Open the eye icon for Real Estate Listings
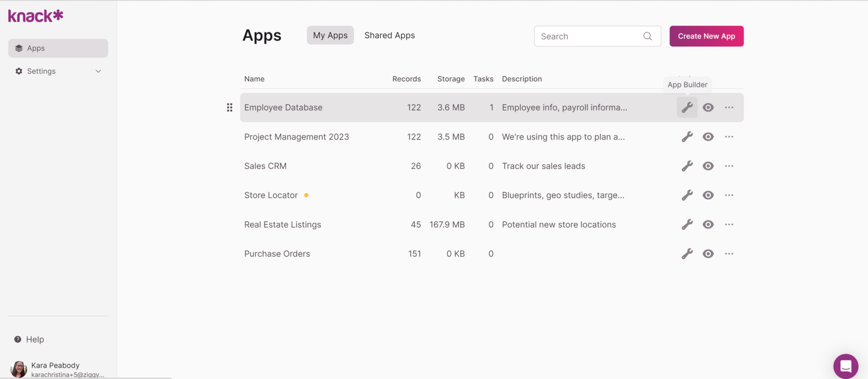The image size is (868, 379). pos(708,225)
